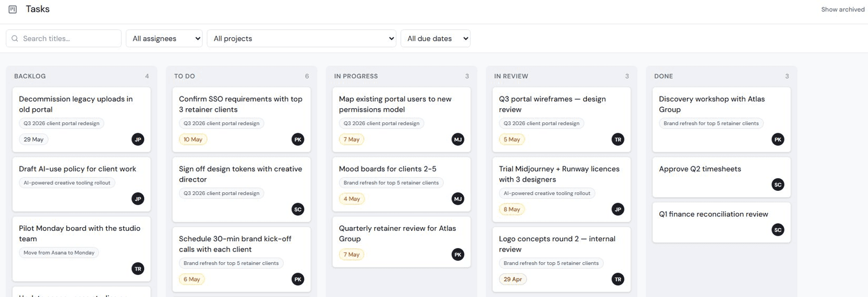
Task: Click AI-powered tooling tag on Trial Midjourney card
Action: (547, 193)
